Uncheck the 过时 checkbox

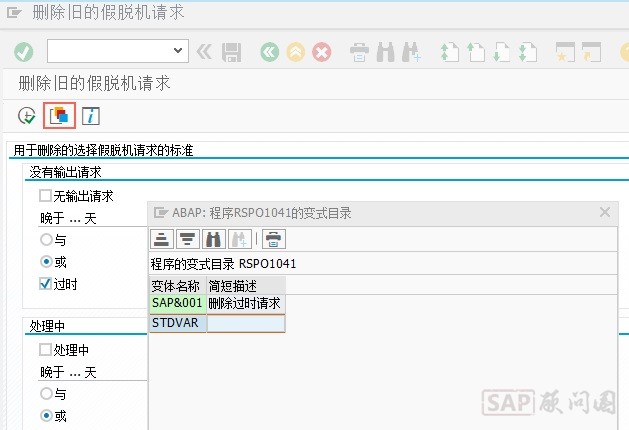(x=45, y=284)
